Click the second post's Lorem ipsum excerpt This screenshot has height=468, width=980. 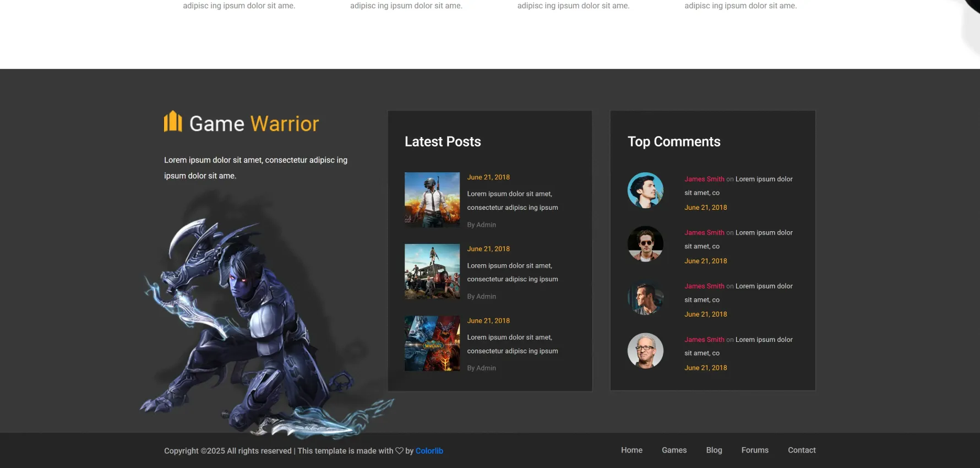coord(513,272)
